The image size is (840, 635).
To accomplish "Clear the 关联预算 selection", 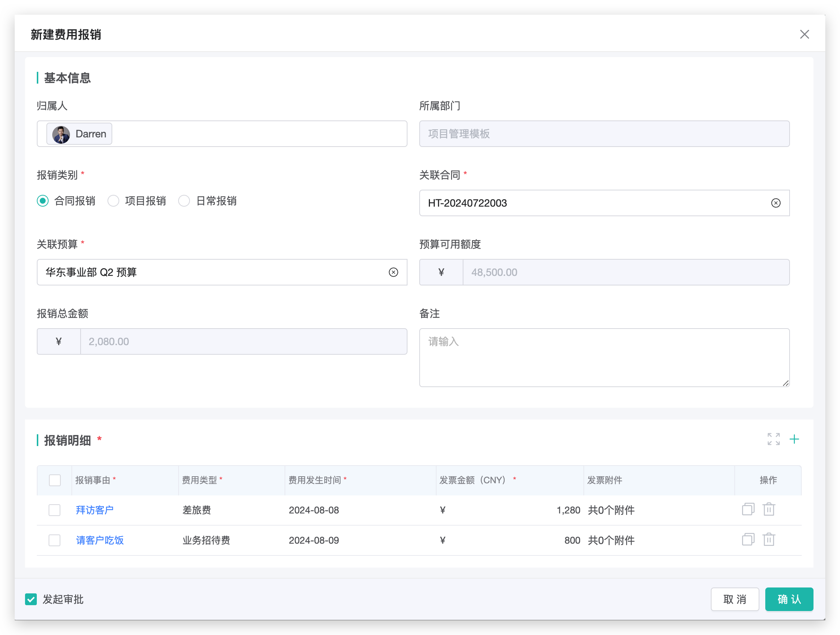I will click(x=393, y=272).
